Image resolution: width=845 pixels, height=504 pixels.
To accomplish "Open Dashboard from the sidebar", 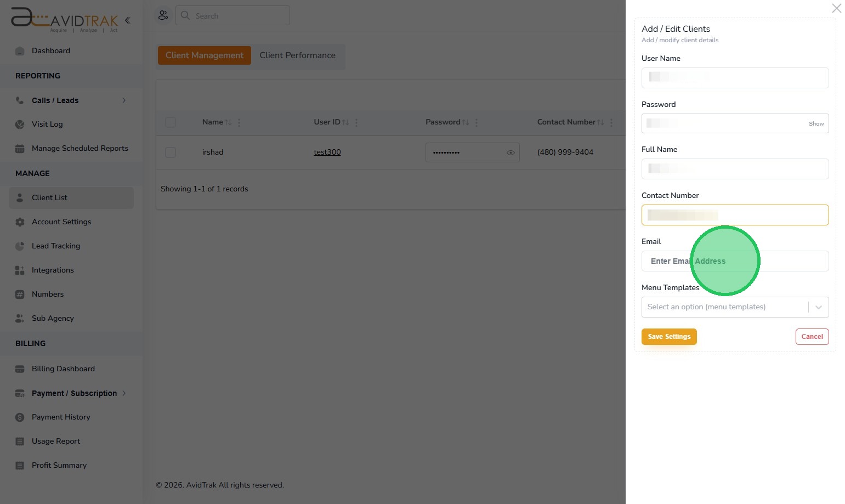I will (x=50, y=51).
